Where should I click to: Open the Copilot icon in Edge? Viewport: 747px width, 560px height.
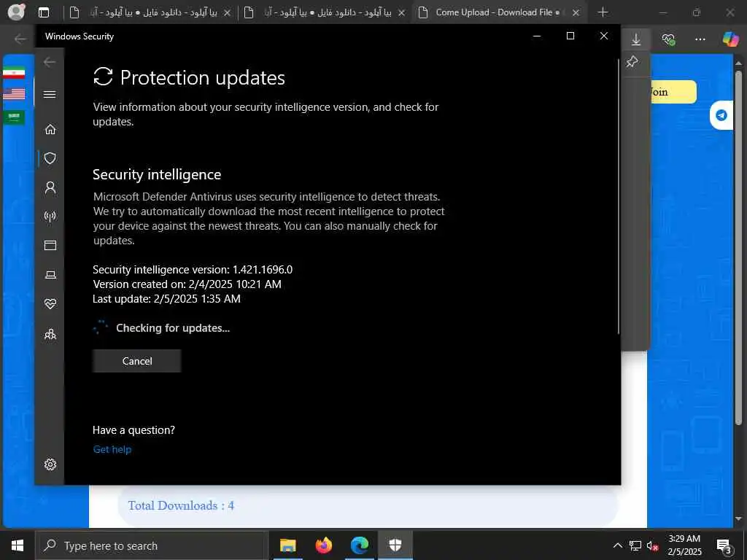[x=730, y=39]
